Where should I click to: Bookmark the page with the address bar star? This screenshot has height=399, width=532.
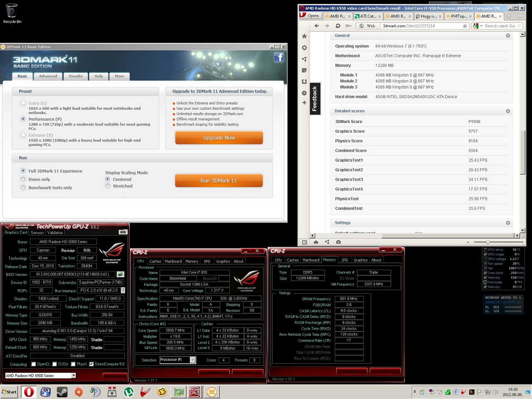[465, 26]
